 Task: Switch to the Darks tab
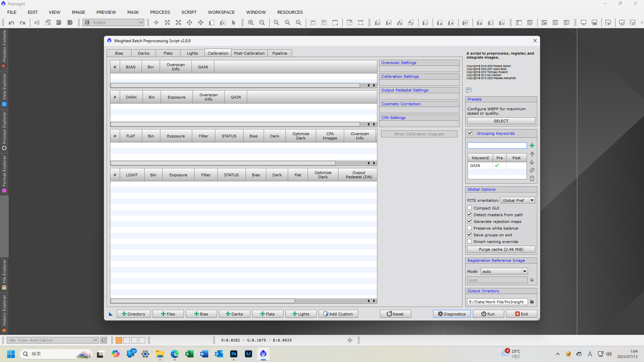coord(144,53)
